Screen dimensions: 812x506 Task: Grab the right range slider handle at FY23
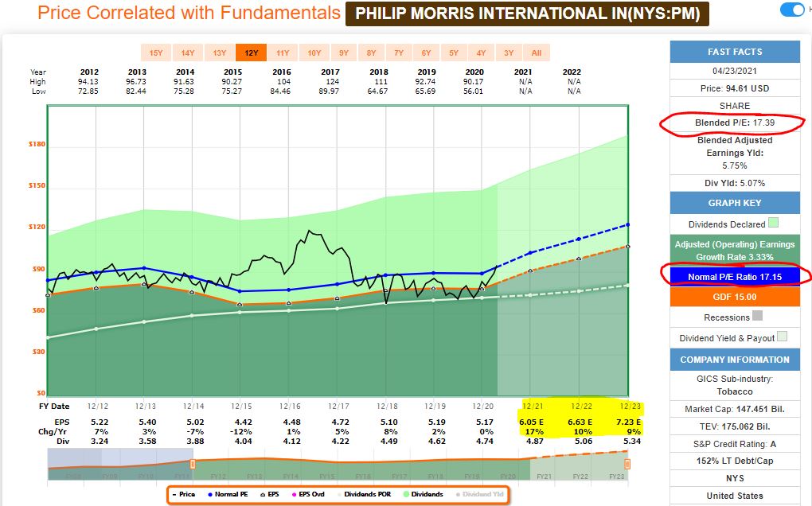627,464
